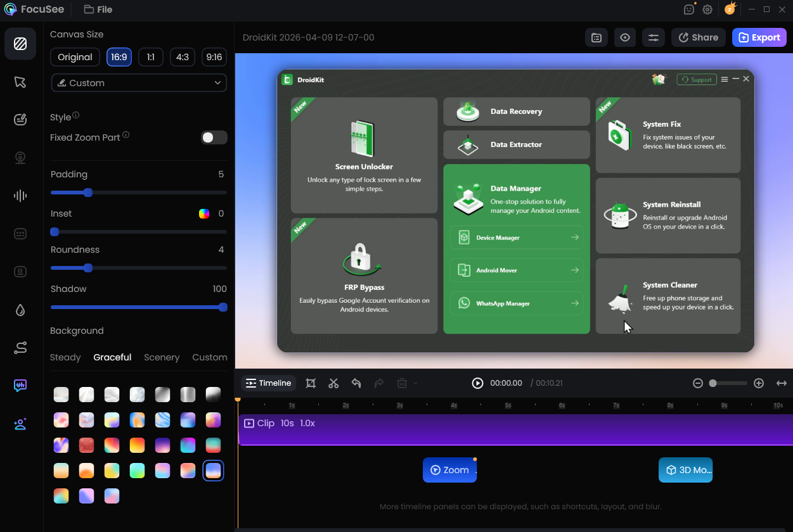The image size is (793, 532).
Task: Select the cursor effects tool in the sidebar
Action: click(20, 82)
